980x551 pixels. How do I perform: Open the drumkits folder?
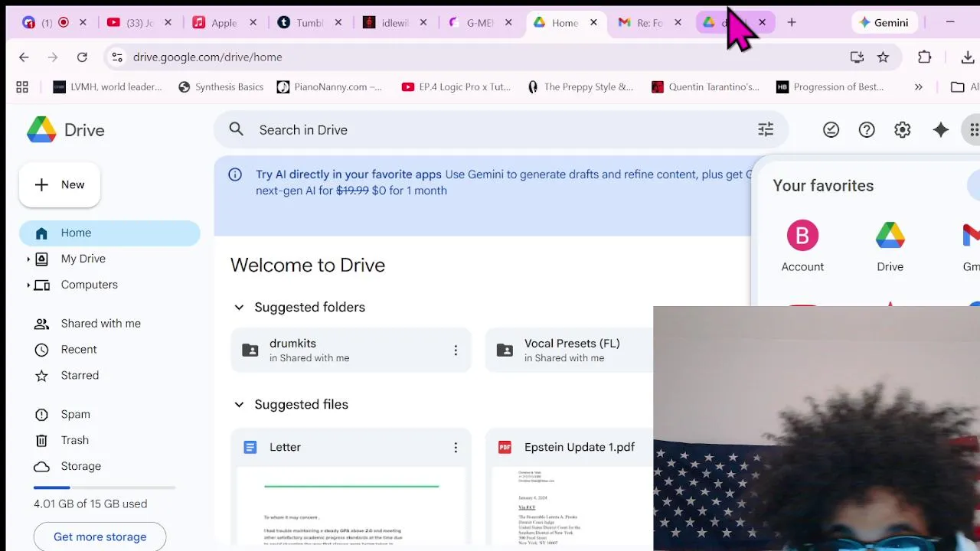351,350
